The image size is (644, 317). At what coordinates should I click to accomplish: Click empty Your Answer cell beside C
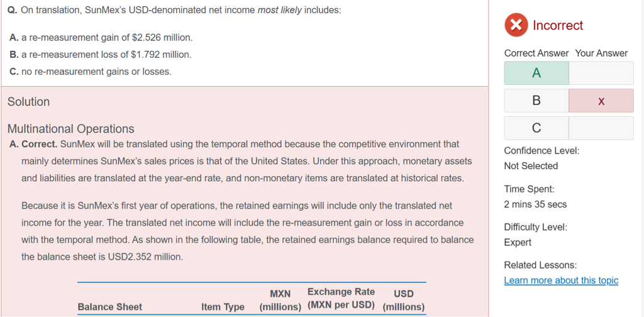point(601,128)
